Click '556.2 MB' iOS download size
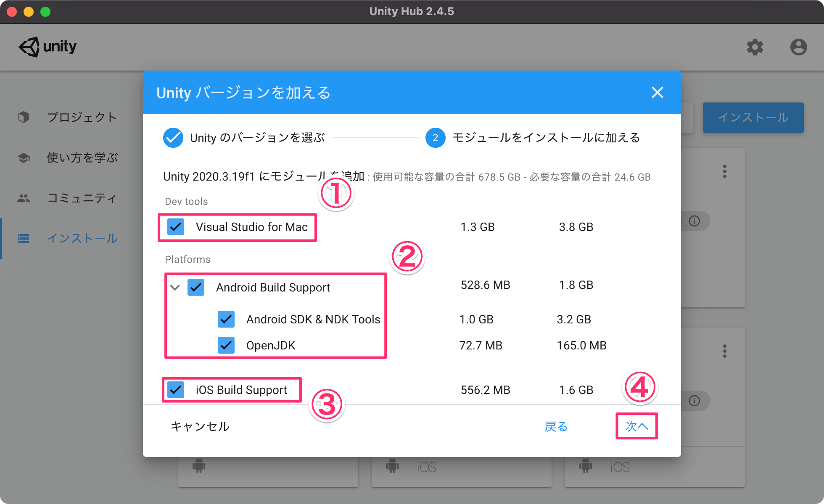 486,390
